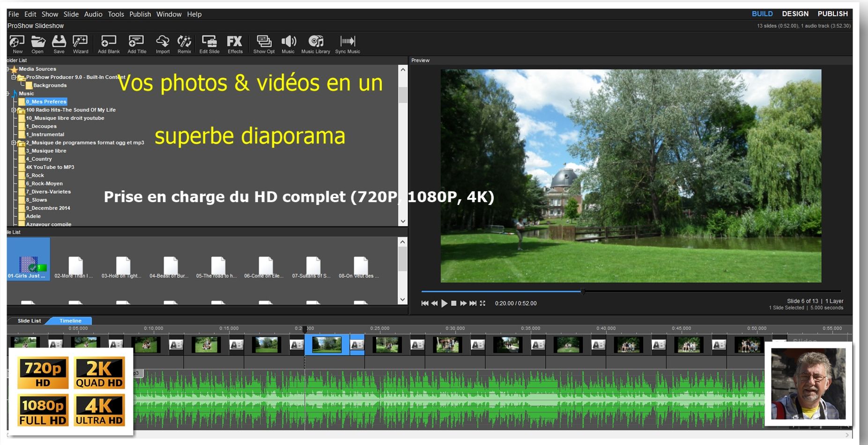Screen dimensions: 868x445
Task: Select the Timeline tab
Action: (x=70, y=321)
